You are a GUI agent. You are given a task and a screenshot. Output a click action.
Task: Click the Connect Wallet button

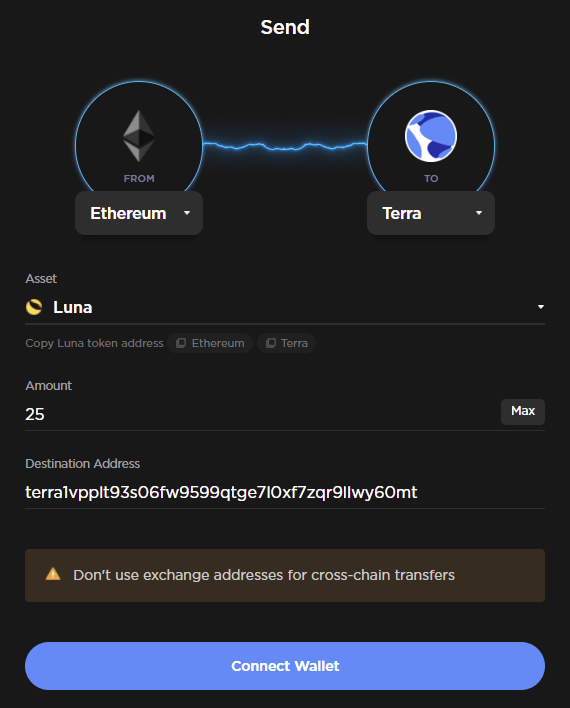285,666
